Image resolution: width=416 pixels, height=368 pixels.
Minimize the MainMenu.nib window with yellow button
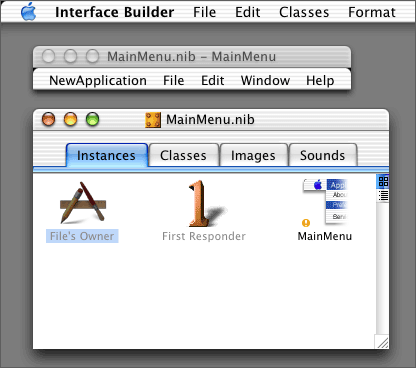point(70,119)
